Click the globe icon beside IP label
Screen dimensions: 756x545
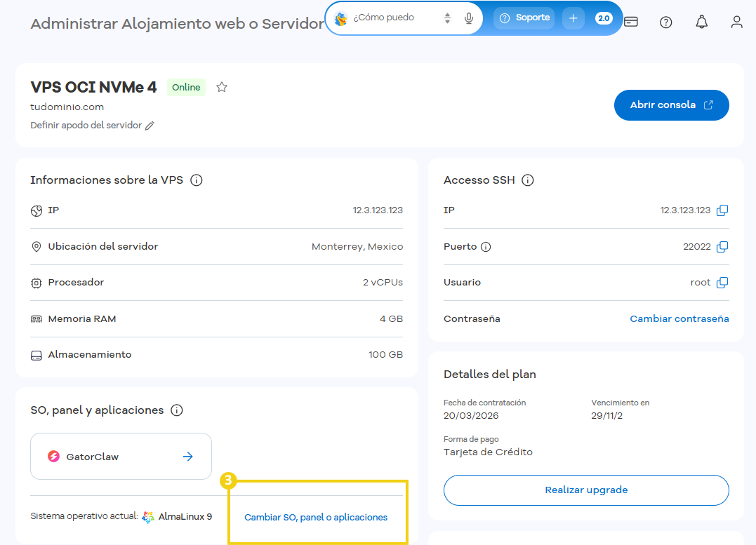pos(37,211)
